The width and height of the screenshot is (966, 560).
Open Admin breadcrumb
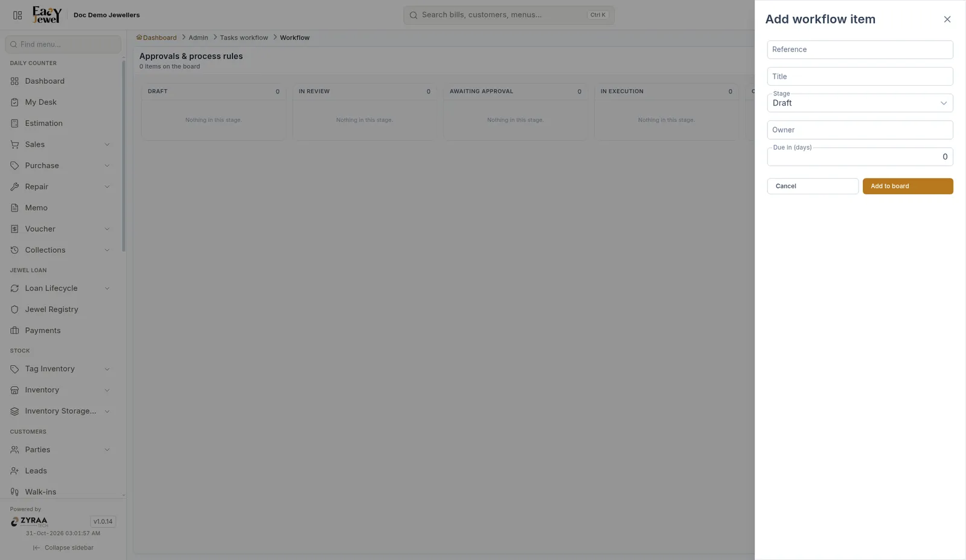[x=198, y=37]
